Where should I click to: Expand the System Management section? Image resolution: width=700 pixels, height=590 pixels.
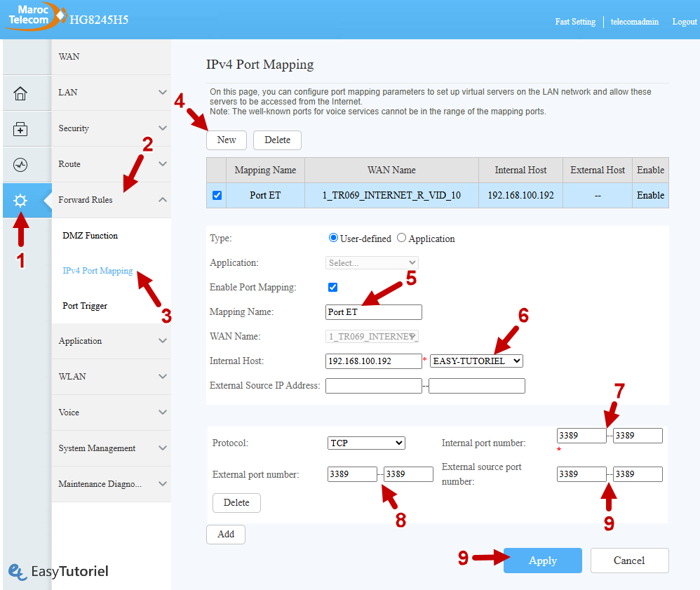(111, 448)
